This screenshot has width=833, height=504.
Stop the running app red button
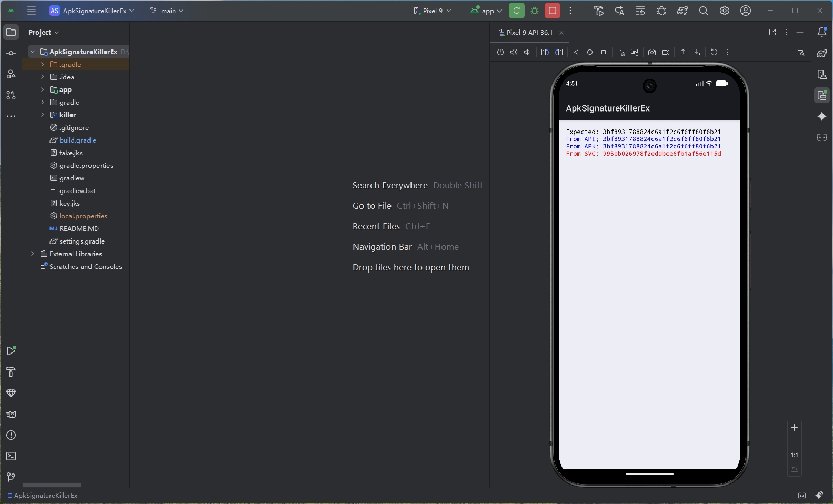pos(553,11)
